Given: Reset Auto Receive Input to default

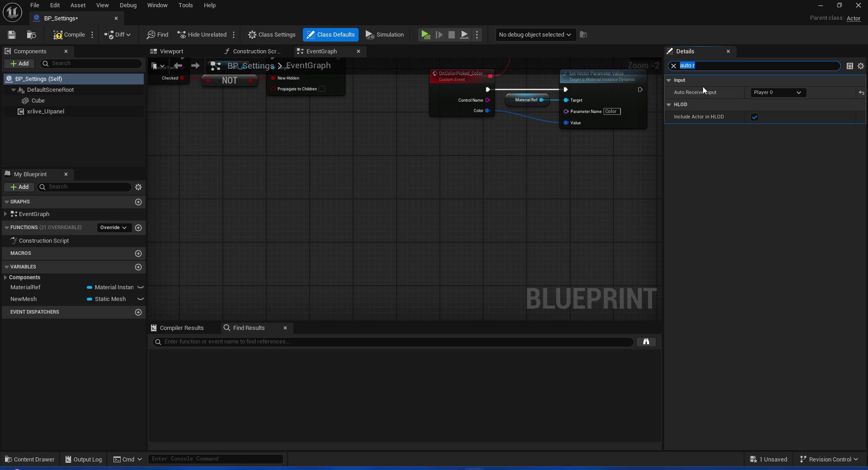Looking at the screenshot, I should (862, 93).
